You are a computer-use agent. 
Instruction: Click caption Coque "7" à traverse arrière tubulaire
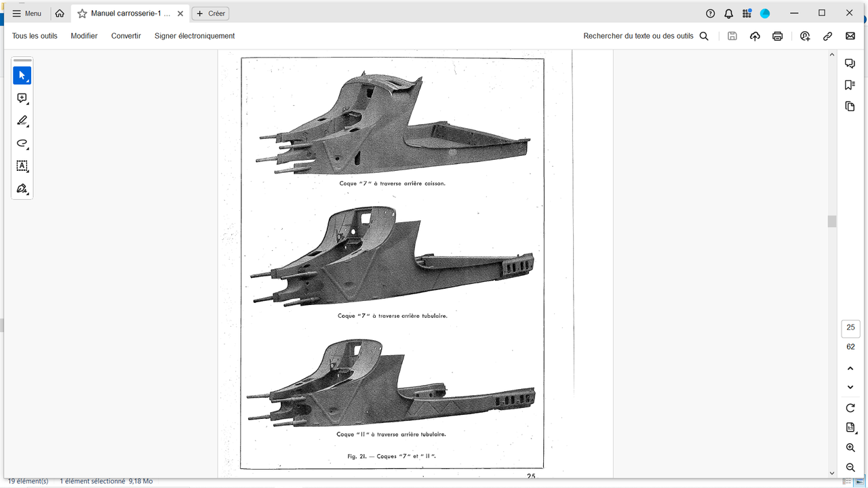click(x=393, y=316)
